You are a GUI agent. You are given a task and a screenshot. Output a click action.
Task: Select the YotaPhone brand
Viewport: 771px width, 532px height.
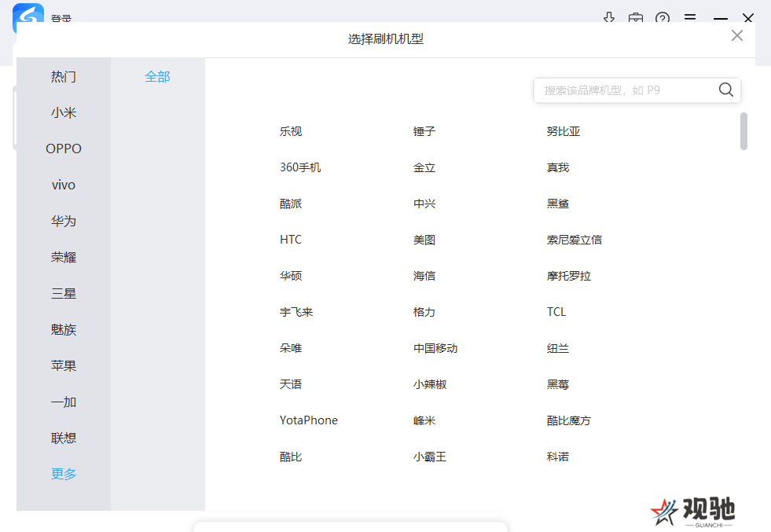coord(309,420)
